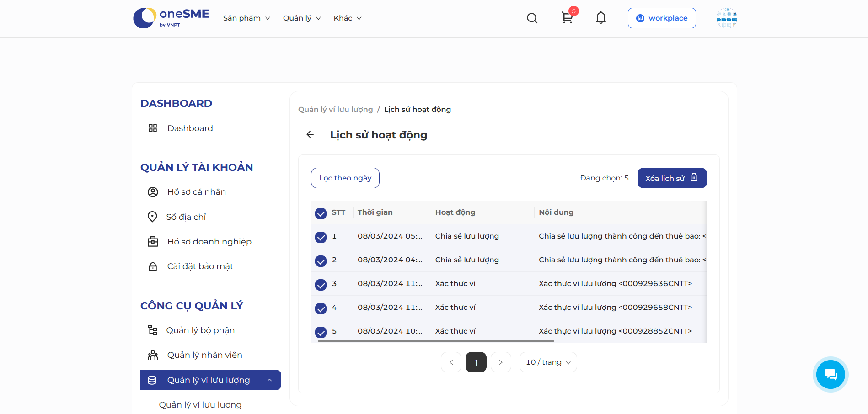
Task: Click the Quản lý nhân viên people icon
Action: [x=153, y=355]
